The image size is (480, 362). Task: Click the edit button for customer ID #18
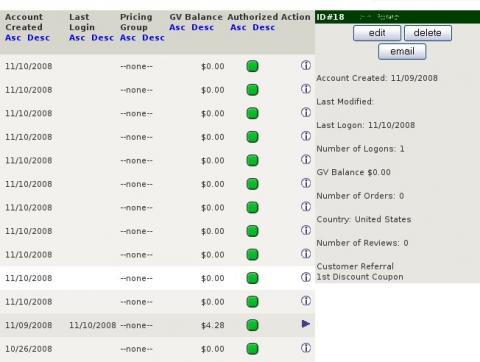click(x=377, y=33)
